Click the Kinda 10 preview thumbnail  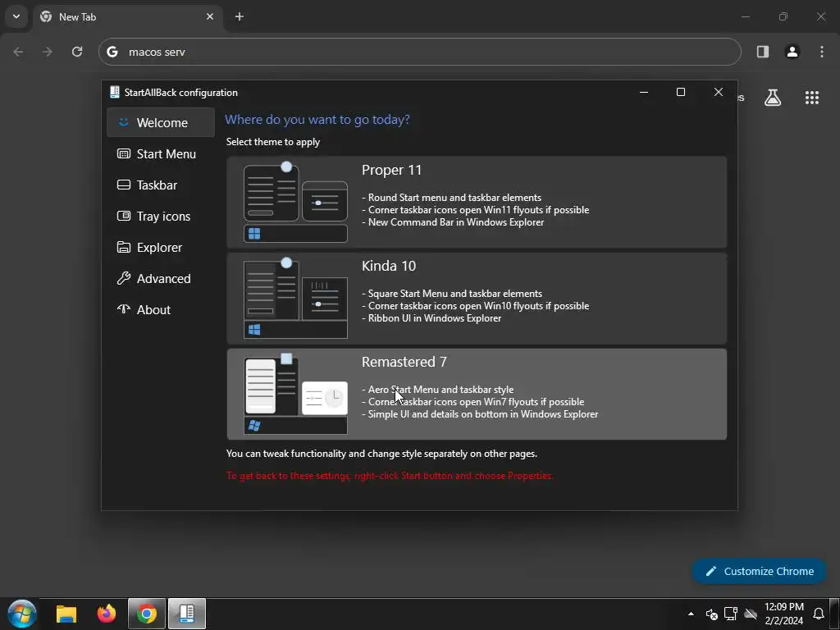[295, 298]
